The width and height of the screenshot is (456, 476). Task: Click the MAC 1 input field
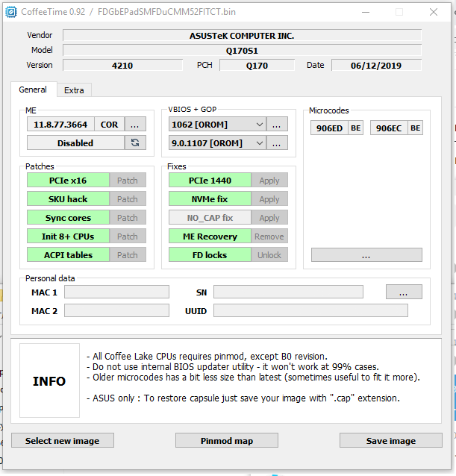click(x=116, y=292)
